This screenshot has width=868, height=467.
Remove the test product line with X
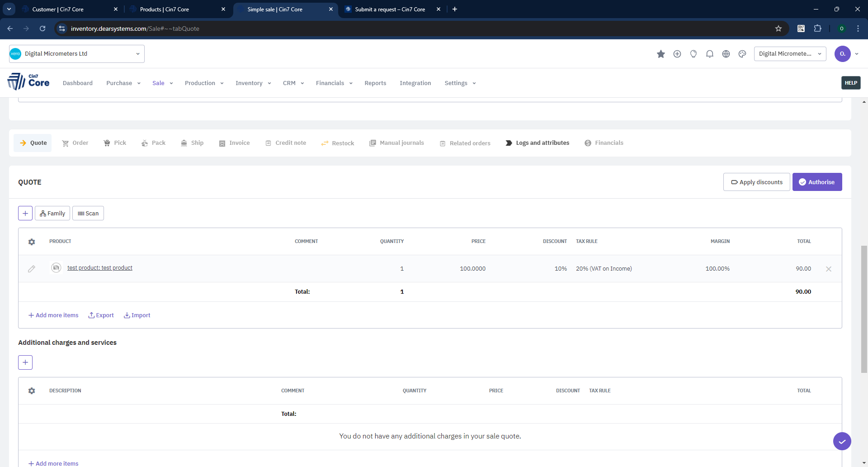(x=828, y=269)
